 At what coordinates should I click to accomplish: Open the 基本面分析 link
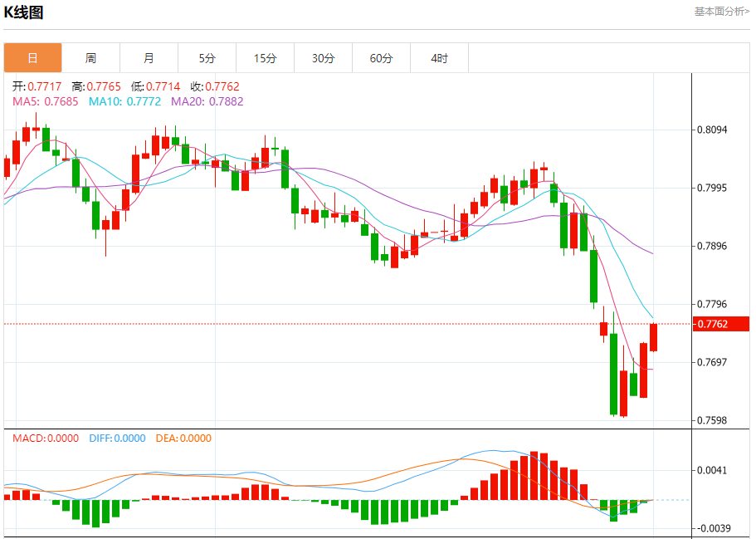click(x=721, y=12)
